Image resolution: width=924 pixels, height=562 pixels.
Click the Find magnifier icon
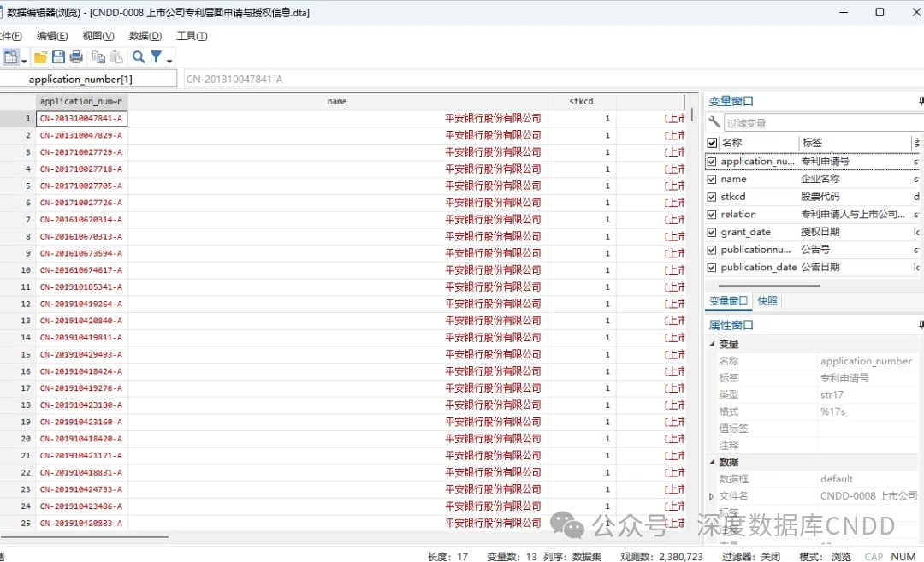[x=139, y=57]
